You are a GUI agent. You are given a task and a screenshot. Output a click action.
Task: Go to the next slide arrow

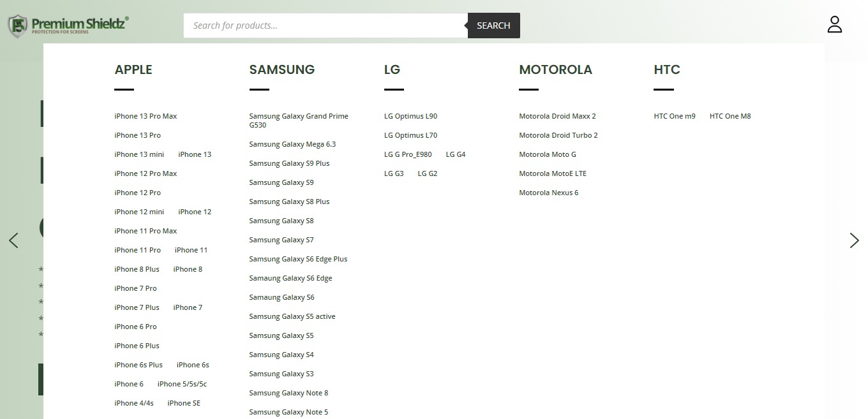tap(854, 240)
